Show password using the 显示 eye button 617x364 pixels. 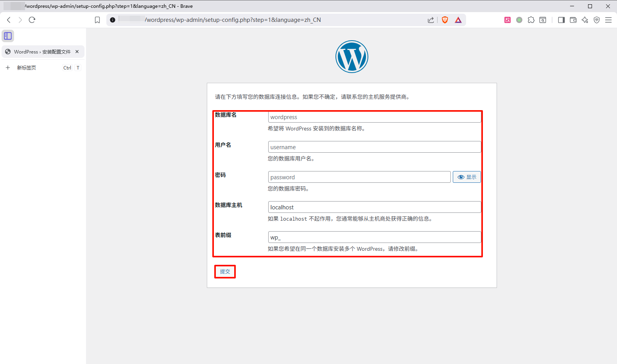coord(467,177)
